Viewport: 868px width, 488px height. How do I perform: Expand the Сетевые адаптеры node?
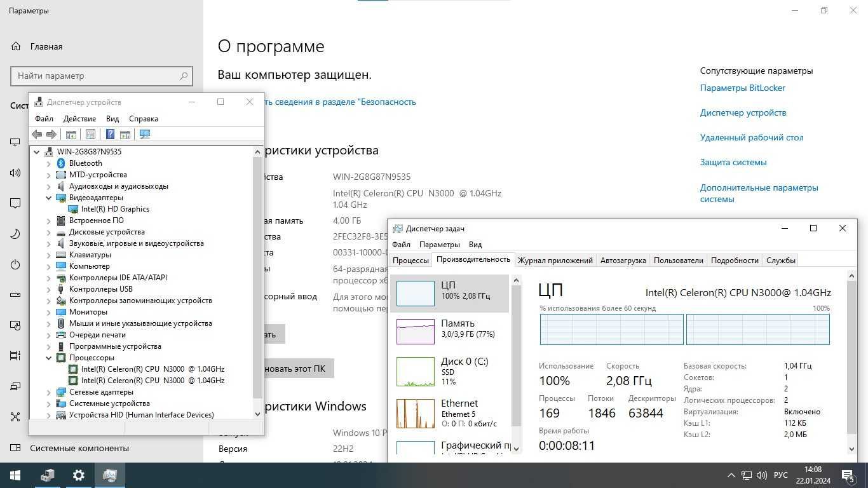[x=49, y=392]
